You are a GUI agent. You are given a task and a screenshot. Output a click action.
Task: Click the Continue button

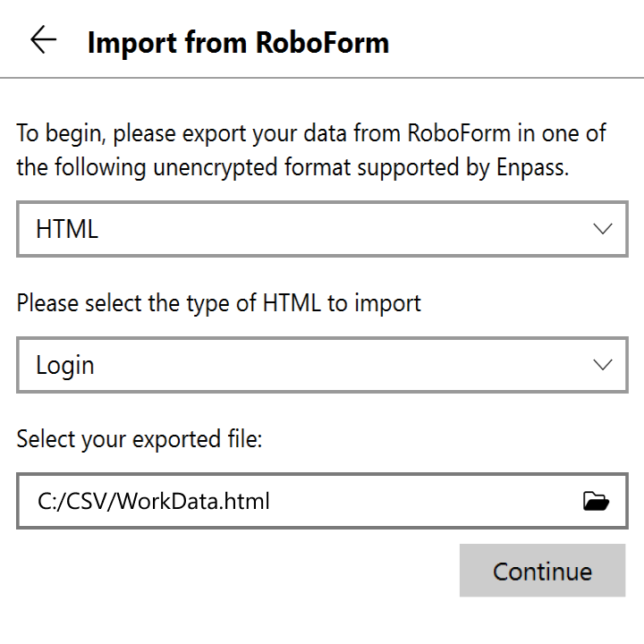point(542,570)
